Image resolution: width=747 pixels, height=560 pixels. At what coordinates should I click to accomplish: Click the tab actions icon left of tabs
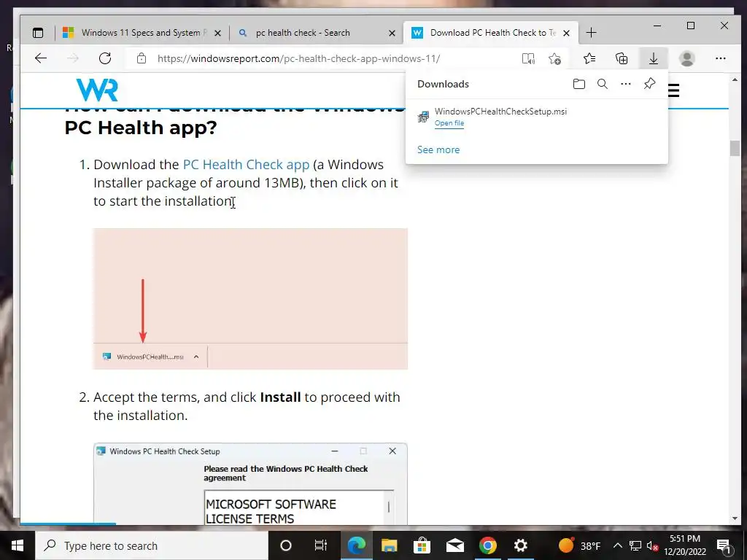pyautogui.click(x=38, y=33)
